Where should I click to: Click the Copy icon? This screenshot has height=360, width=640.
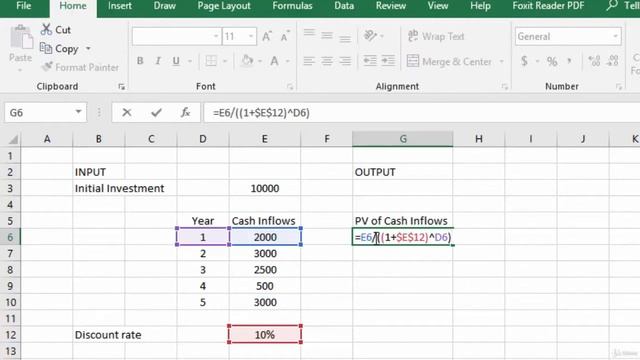tap(46, 48)
